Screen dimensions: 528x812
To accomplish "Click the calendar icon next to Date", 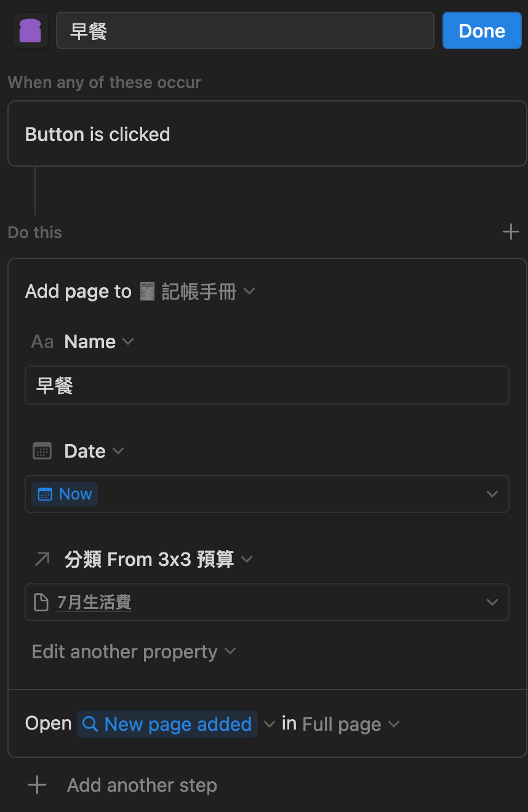I will coord(42,451).
